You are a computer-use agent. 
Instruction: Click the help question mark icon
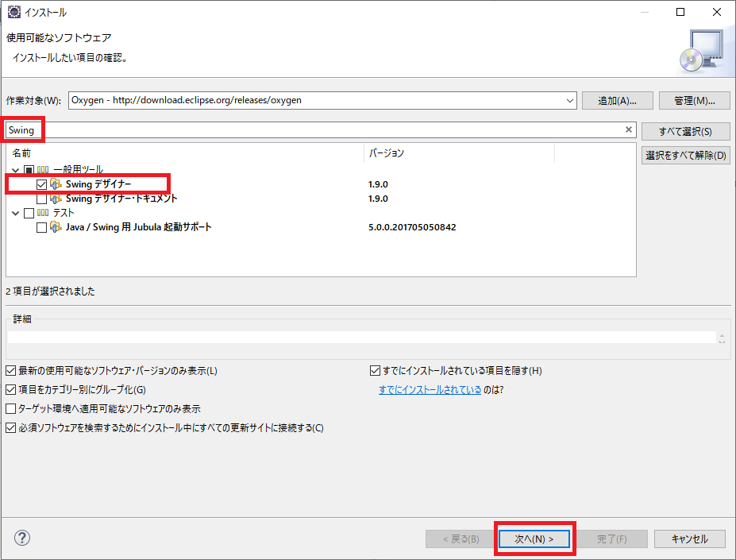pyautogui.click(x=22, y=538)
